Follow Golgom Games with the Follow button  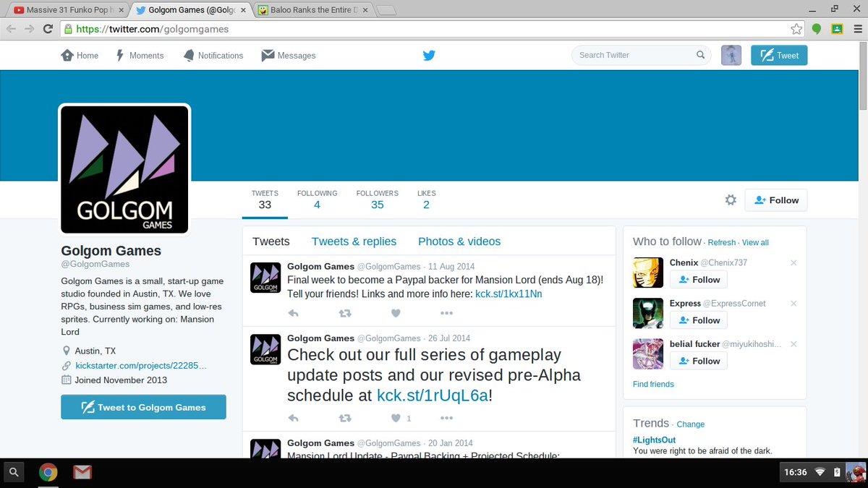tap(776, 200)
